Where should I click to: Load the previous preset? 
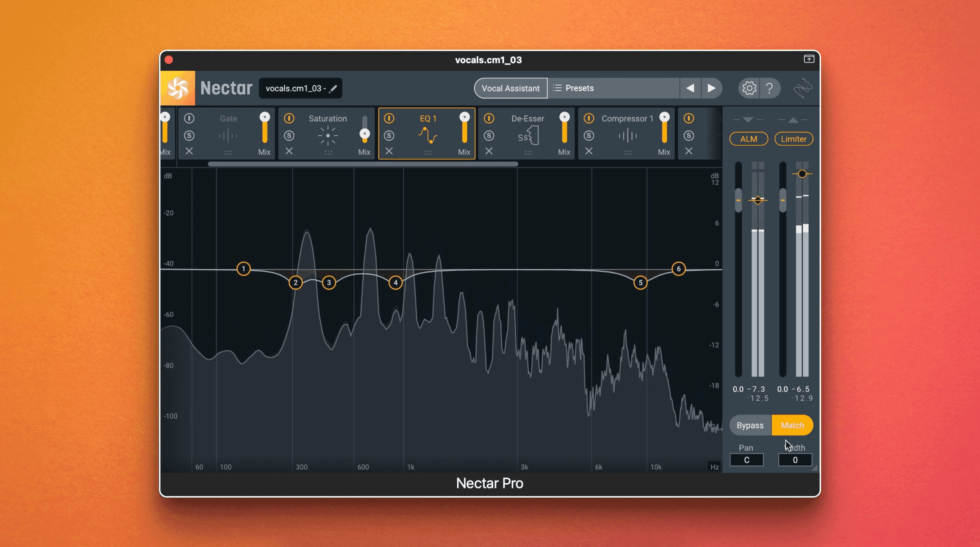[690, 88]
